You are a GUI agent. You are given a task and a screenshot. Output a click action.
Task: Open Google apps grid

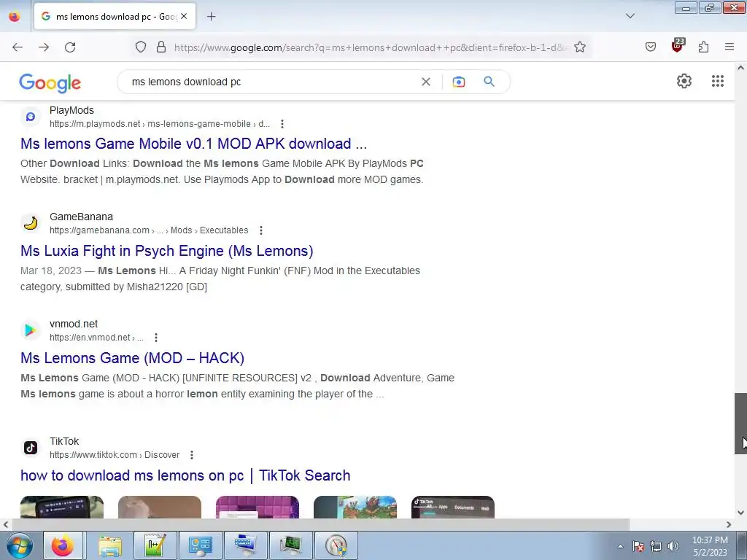pyautogui.click(x=718, y=81)
